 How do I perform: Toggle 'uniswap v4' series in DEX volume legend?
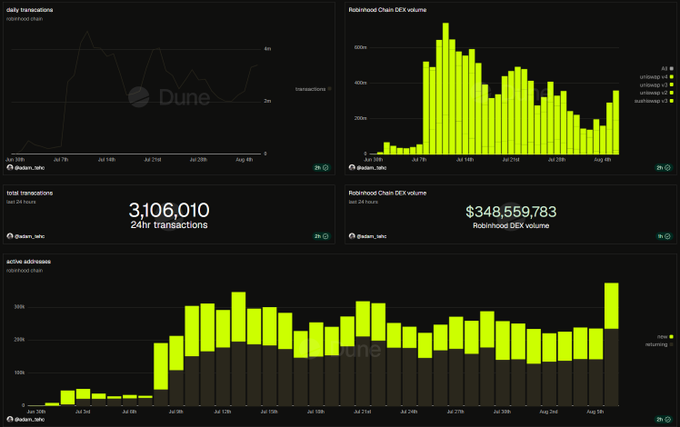tap(656, 77)
